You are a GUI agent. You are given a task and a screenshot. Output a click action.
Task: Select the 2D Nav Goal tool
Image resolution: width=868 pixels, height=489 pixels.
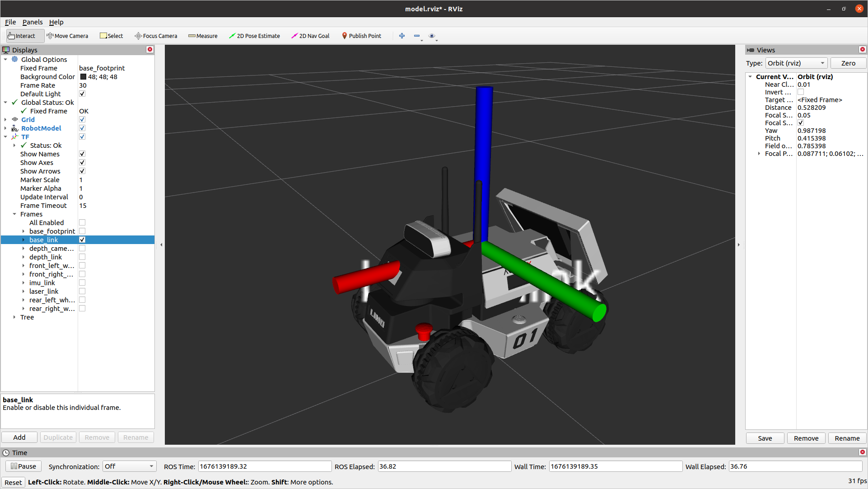[310, 36]
